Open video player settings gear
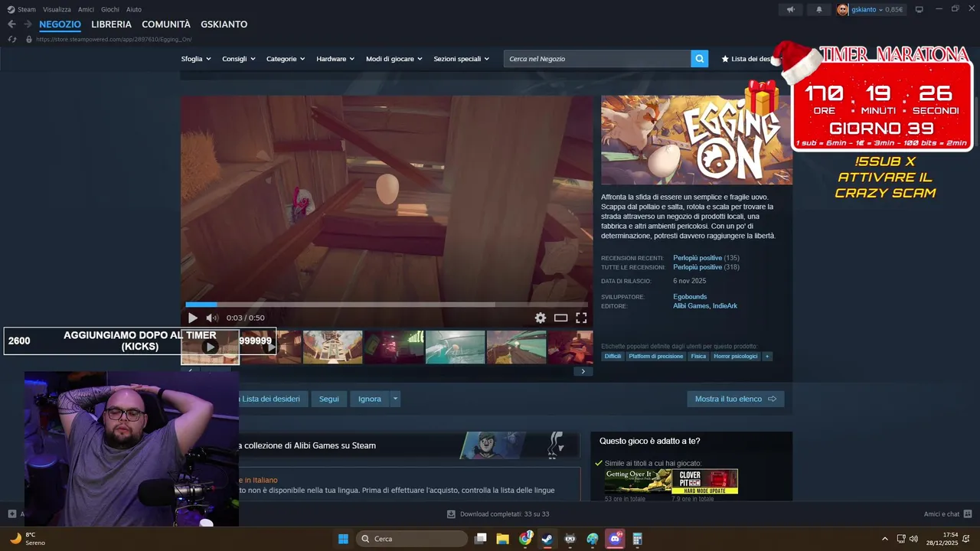Viewport: 980px width, 551px height. [x=541, y=318]
